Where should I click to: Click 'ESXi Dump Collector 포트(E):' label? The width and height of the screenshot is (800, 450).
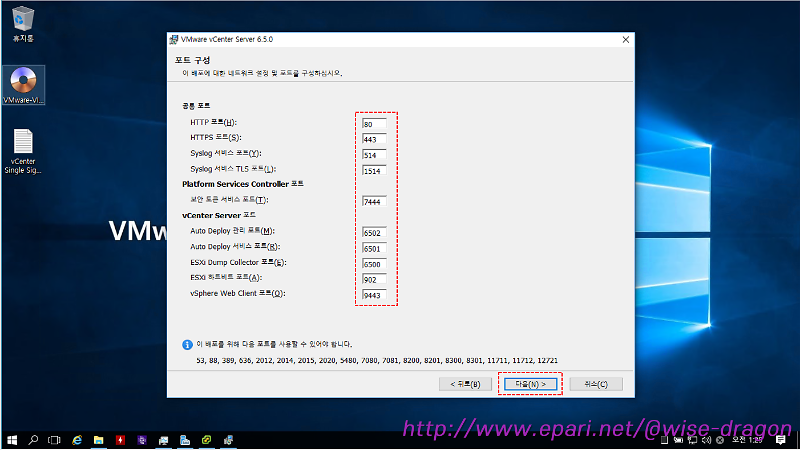pyautogui.click(x=238, y=262)
